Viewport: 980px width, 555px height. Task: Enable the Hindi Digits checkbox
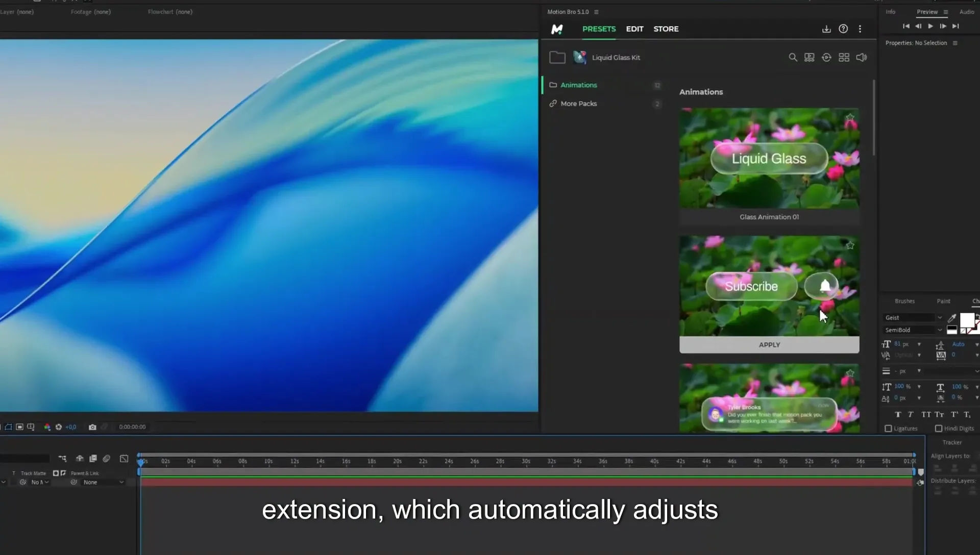point(939,428)
